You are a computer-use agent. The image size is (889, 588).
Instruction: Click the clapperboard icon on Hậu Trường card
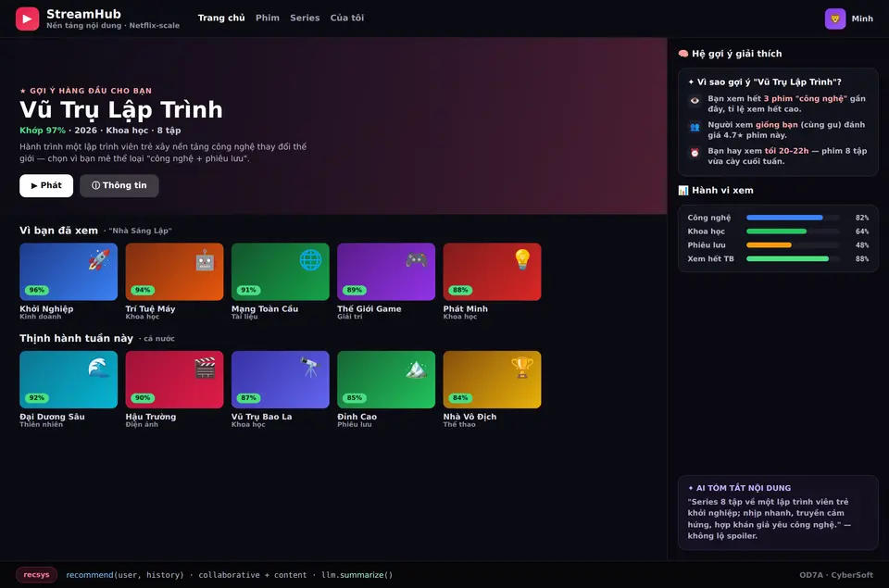pyautogui.click(x=205, y=368)
